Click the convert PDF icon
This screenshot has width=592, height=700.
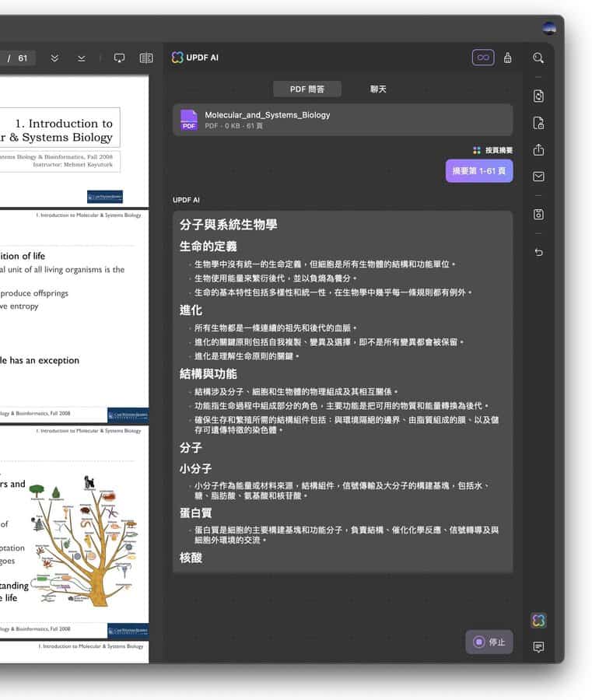point(538,96)
